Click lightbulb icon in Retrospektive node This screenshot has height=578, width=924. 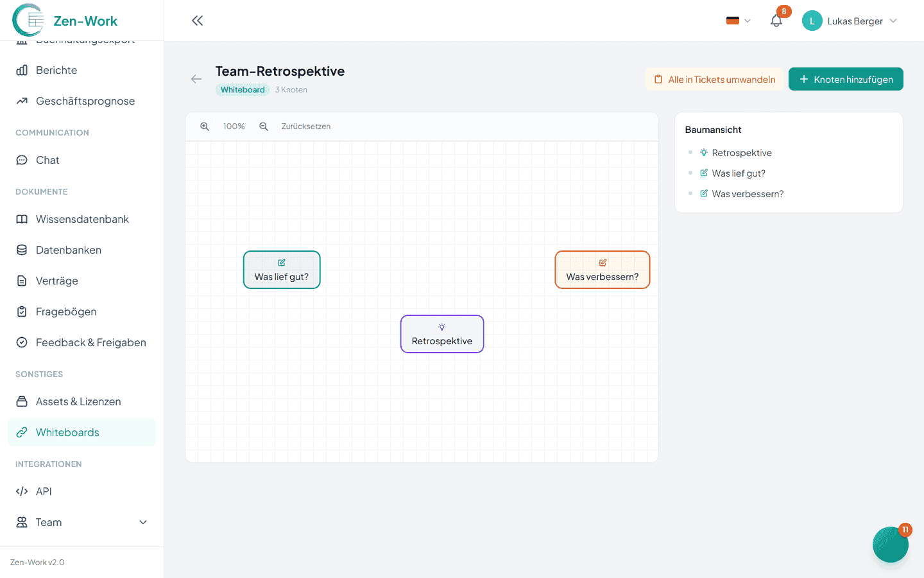tap(442, 327)
